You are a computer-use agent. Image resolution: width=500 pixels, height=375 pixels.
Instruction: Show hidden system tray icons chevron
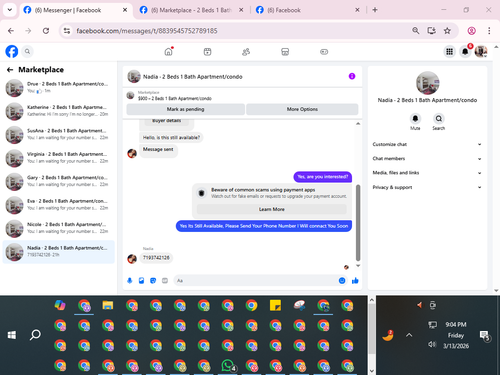click(x=409, y=335)
